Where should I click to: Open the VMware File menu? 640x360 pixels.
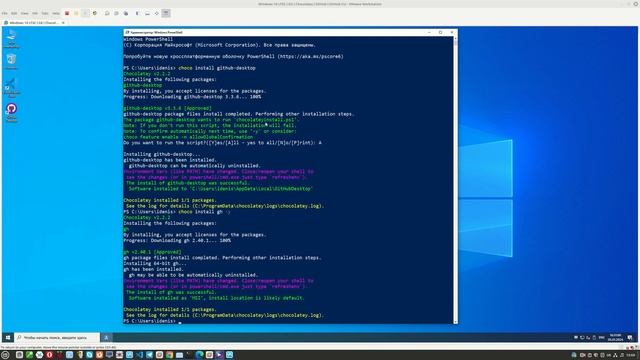coord(4,13)
